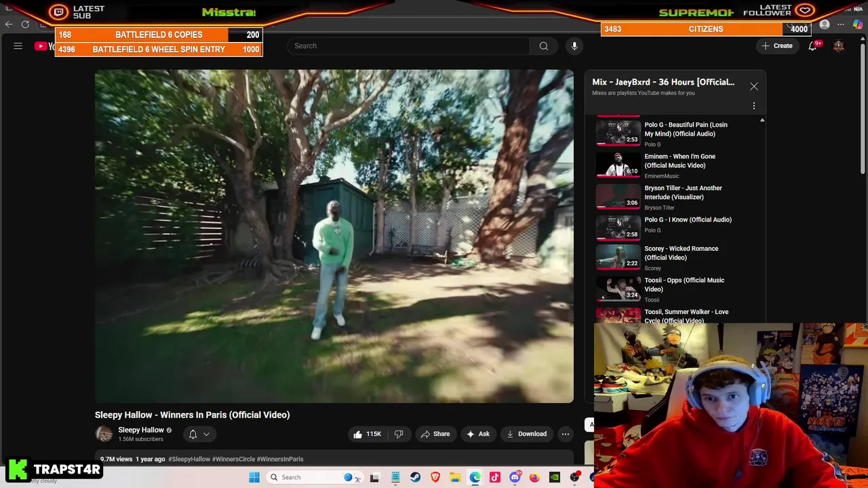Open the Sleepy Hallow channel name link

point(141,430)
